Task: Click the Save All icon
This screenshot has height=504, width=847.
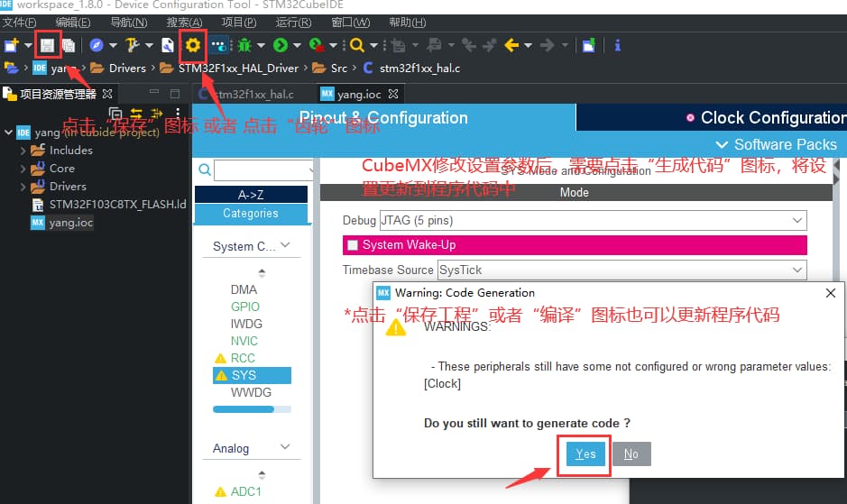Action: pyautogui.click(x=69, y=44)
